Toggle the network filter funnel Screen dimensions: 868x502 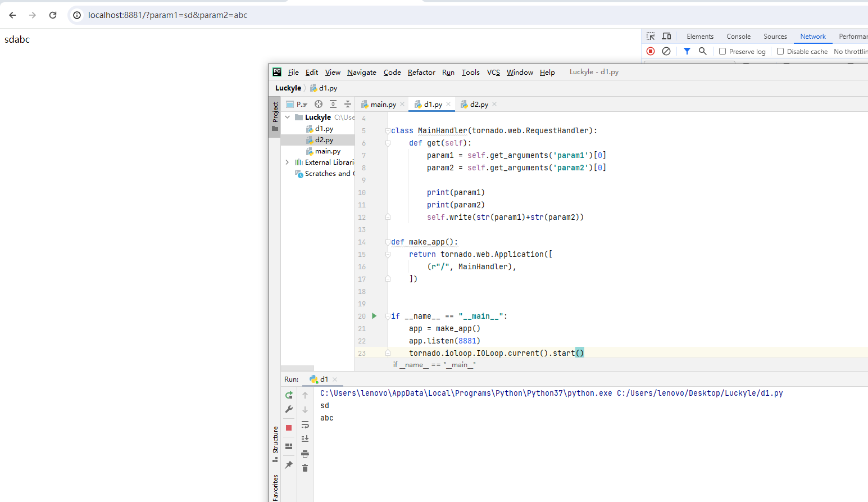pos(687,51)
